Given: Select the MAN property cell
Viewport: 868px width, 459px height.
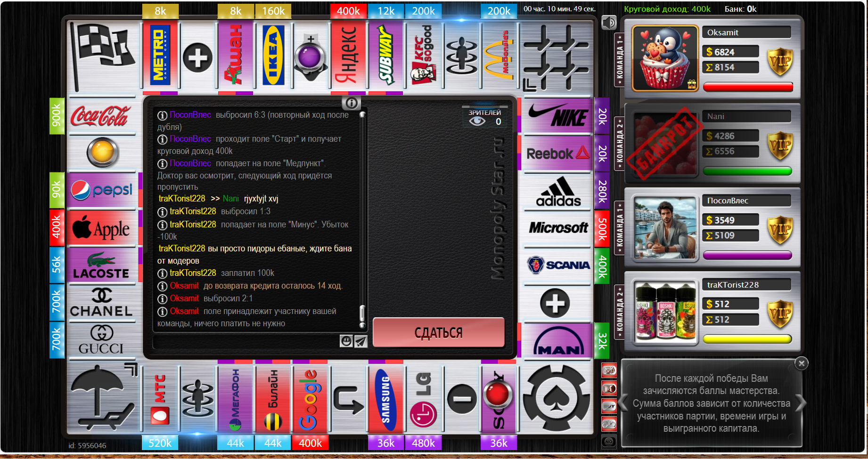Looking at the screenshot, I should [557, 340].
